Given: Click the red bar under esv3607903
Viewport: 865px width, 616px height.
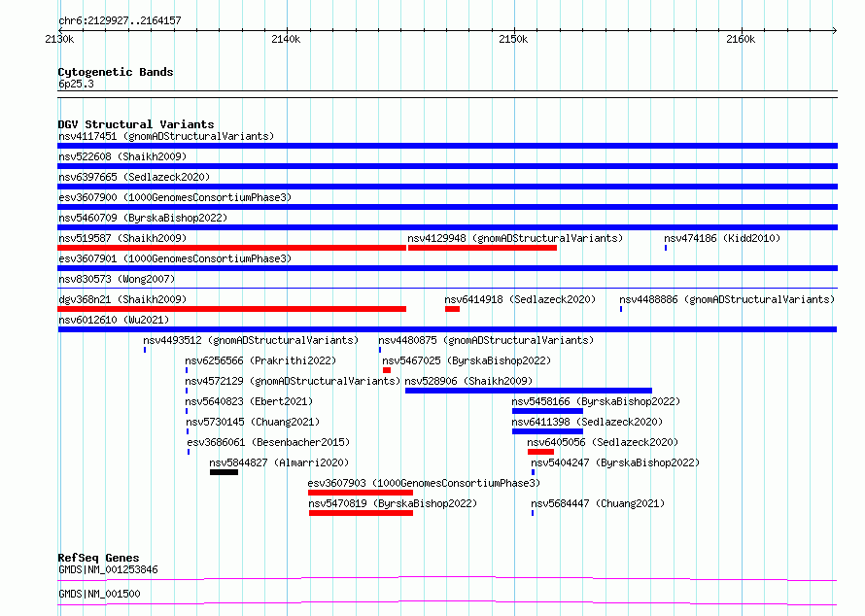Looking at the screenshot, I should pyautogui.click(x=361, y=493).
